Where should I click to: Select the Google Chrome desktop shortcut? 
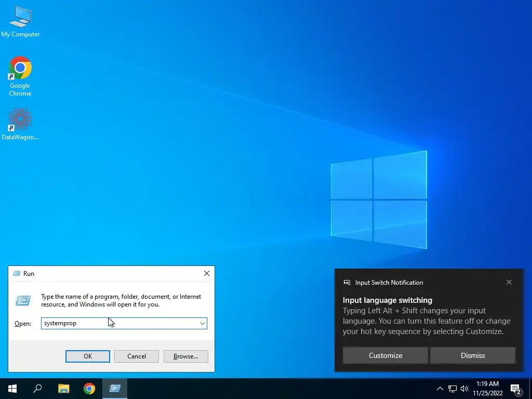pos(20,76)
